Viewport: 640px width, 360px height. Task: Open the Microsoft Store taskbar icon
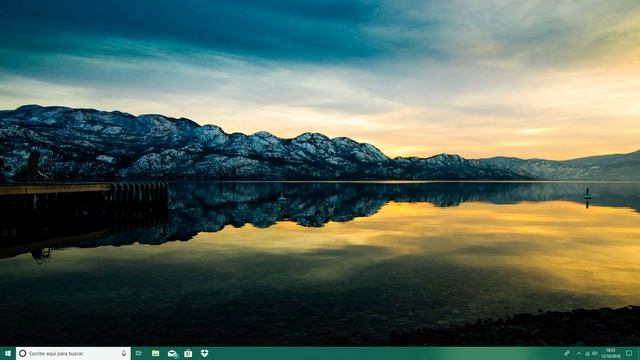188,353
